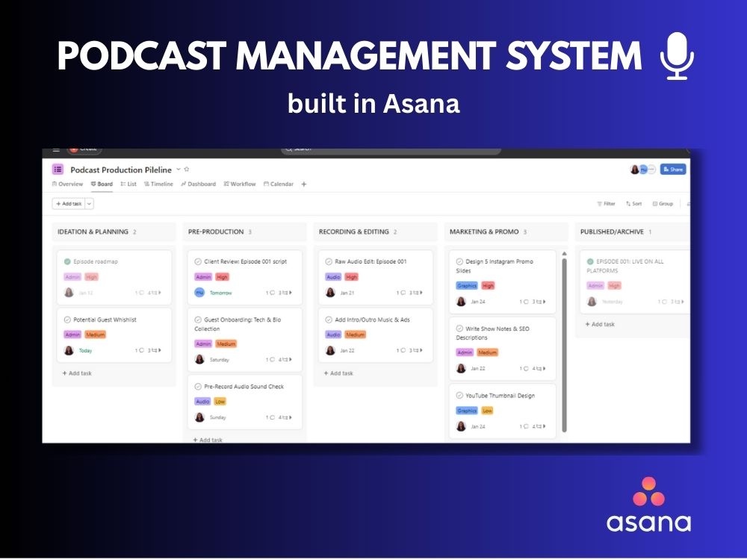Click Audio tag on Pre-Record Sound Check
The height and width of the screenshot is (560, 747).
[202, 402]
